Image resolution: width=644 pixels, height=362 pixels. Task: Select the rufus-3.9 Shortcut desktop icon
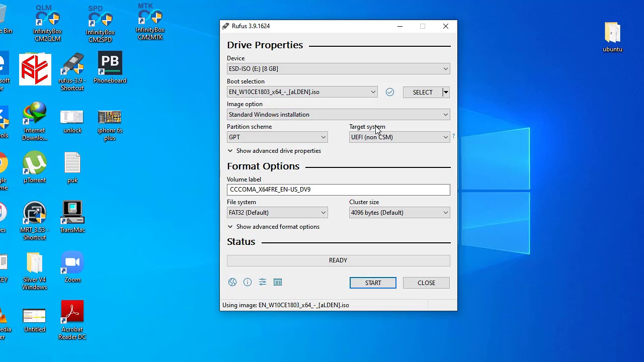[x=72, y=71]
